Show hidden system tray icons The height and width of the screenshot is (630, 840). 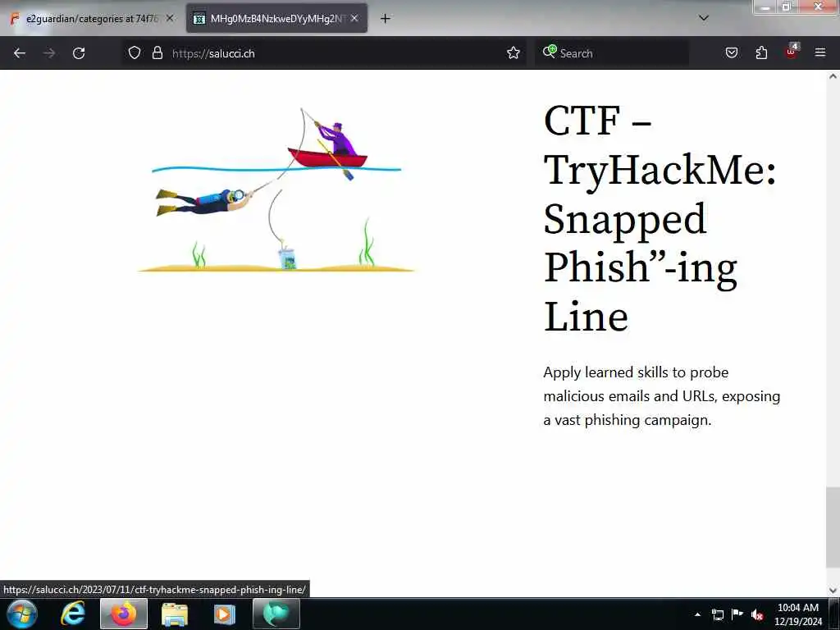(x=697, y=614)
